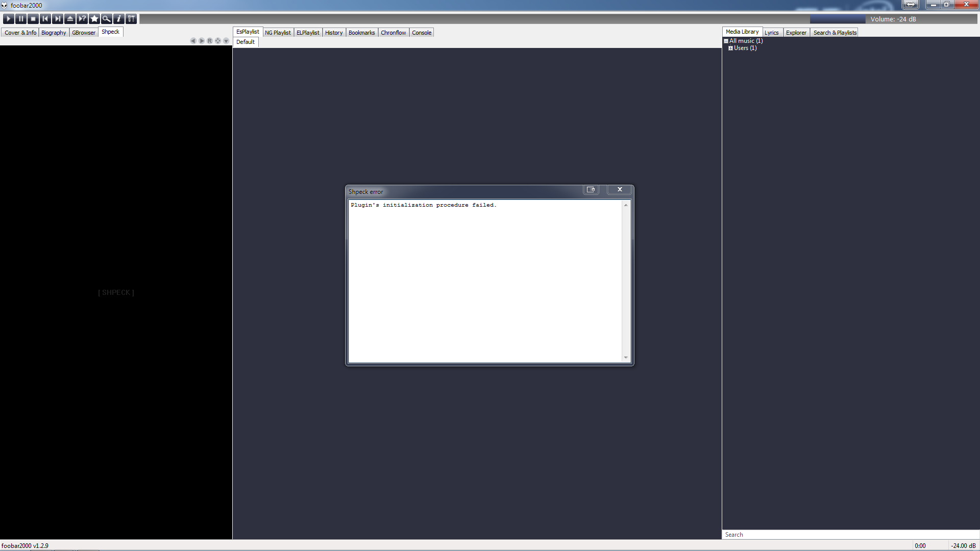Click the magnifier search toolbar icon

(x=107, y=19)
